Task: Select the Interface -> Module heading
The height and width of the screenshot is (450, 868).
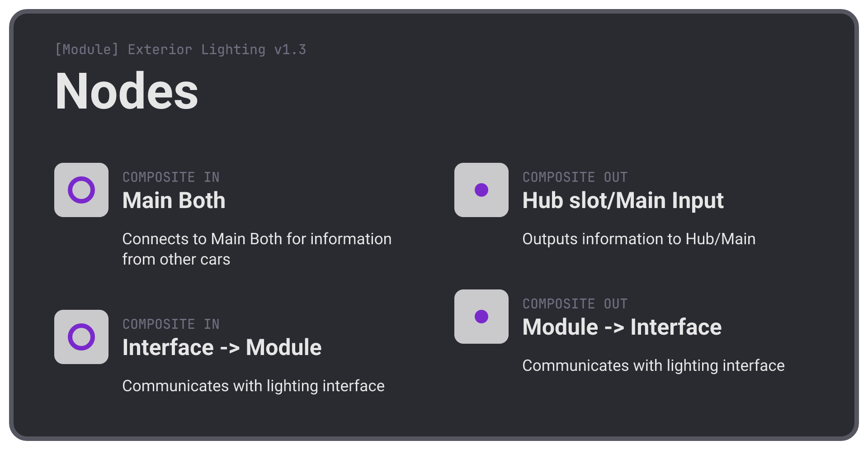Action: point(222,347)
